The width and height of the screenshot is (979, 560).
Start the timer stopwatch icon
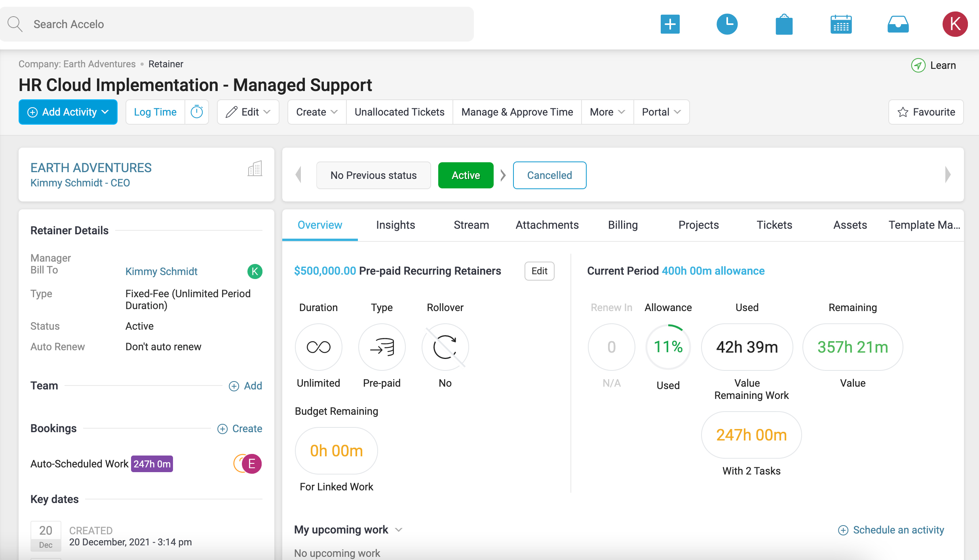tap(197, 112)
